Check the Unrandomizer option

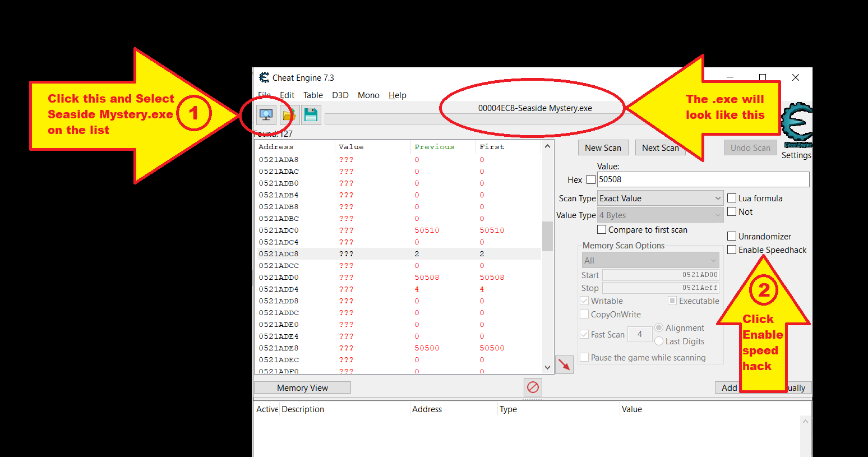732,237
